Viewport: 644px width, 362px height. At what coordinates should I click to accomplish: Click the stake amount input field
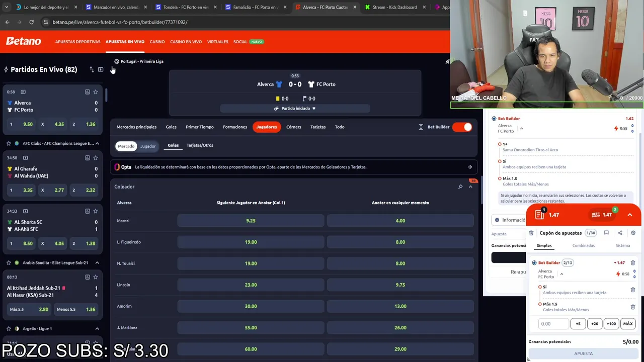point(553,324)
